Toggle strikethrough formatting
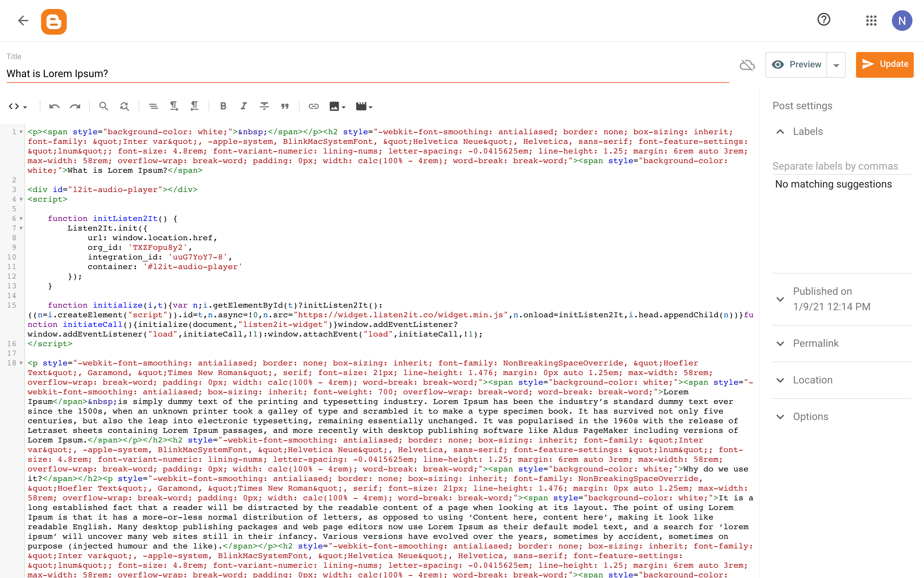 (x=264, y=106)
